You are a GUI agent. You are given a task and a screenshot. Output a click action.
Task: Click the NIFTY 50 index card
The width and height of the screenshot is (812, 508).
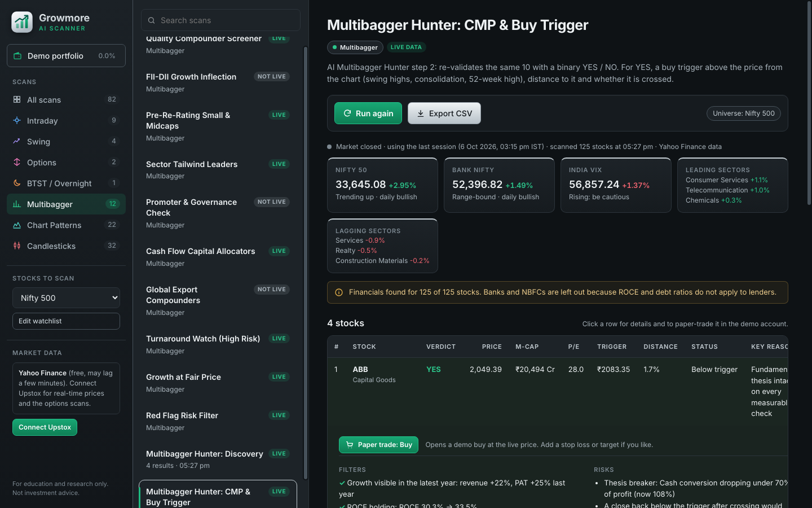click(382, 185)
